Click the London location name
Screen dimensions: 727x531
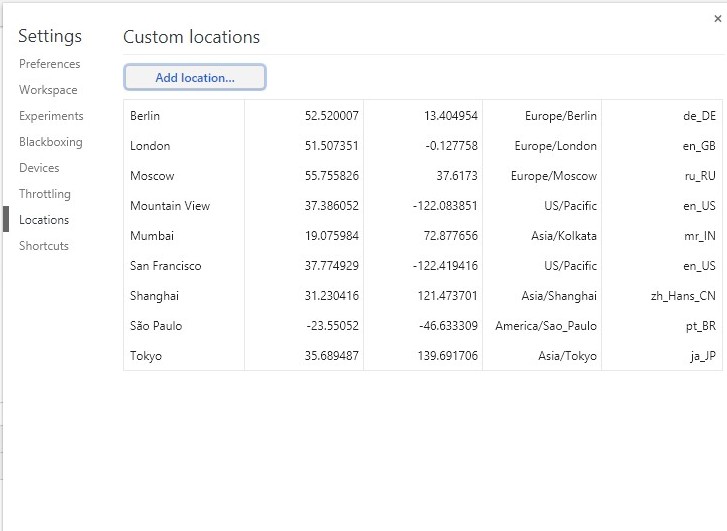click(x=150, y=146)
